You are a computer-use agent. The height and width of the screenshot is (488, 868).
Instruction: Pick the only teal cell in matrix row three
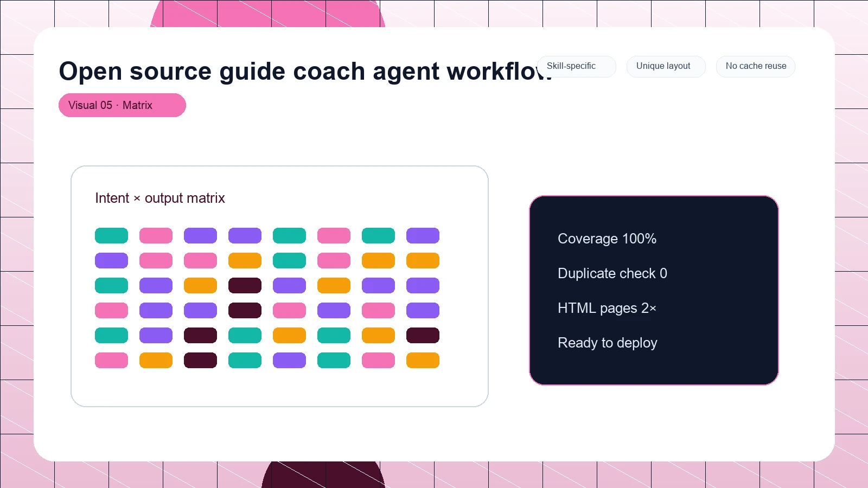111,286
